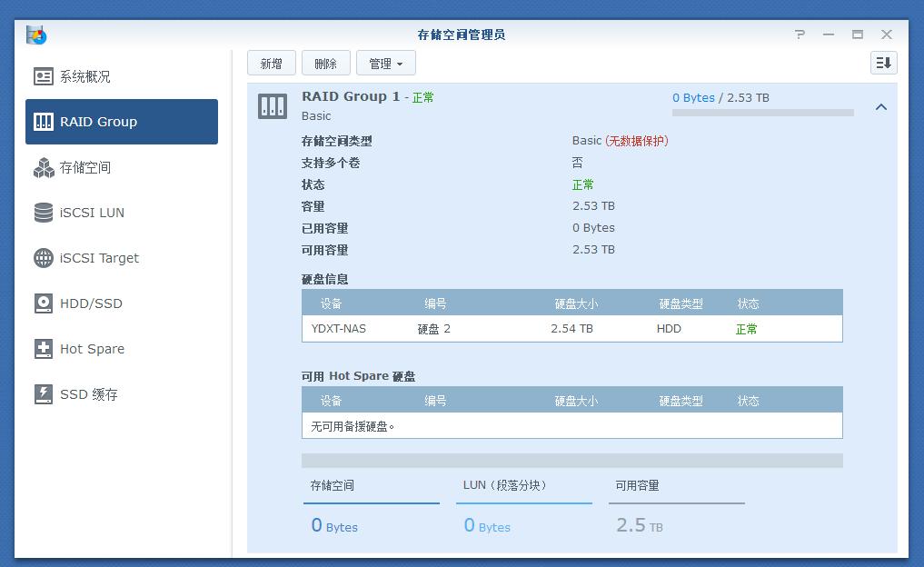Screen dimensions: 924x567
Task: Open the 管理 dropdown menu
Action: [385, 63]
